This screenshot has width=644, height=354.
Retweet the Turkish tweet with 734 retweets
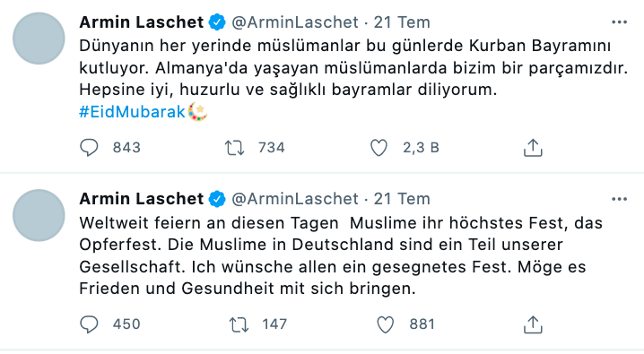pyautogui.click(x=234, y=148)
